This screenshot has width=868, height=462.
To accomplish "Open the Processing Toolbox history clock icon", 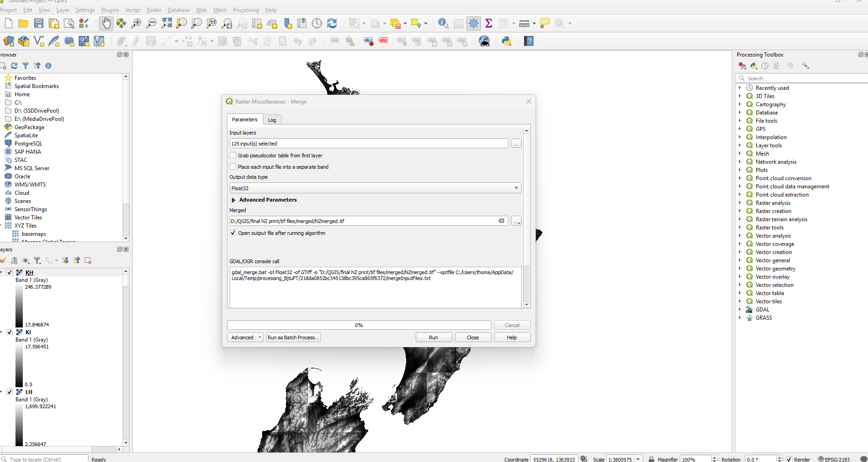I will (765, 66).
